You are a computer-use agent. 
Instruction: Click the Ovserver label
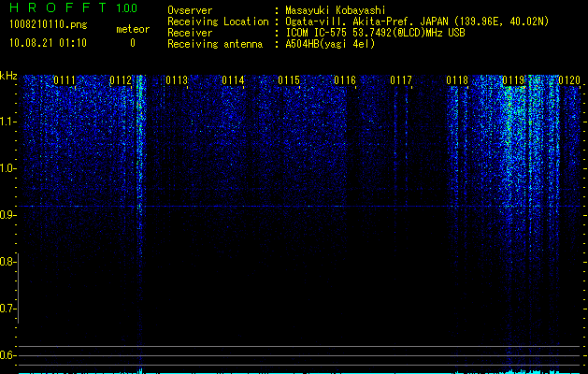(x=190, y=10)
